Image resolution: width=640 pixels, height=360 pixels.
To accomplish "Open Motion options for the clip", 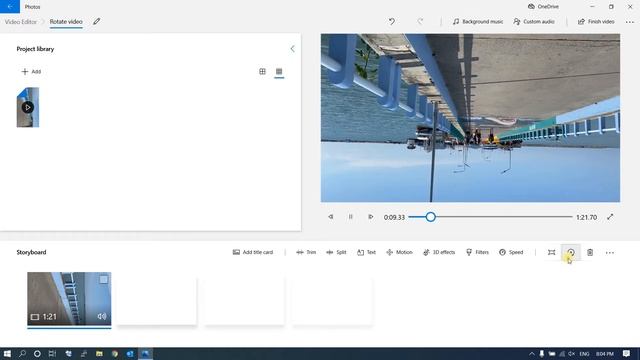I will click(x=399, y=252).
